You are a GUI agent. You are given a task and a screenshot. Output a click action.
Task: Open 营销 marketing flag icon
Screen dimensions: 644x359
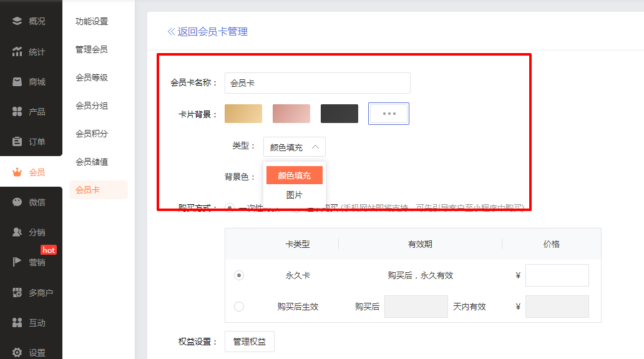coord(17,262)
